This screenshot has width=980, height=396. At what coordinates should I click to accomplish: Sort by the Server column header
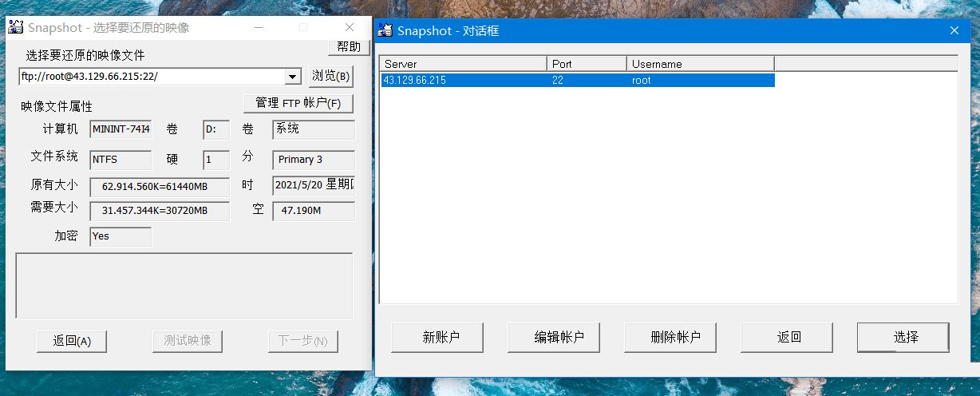tap(463, 64)
